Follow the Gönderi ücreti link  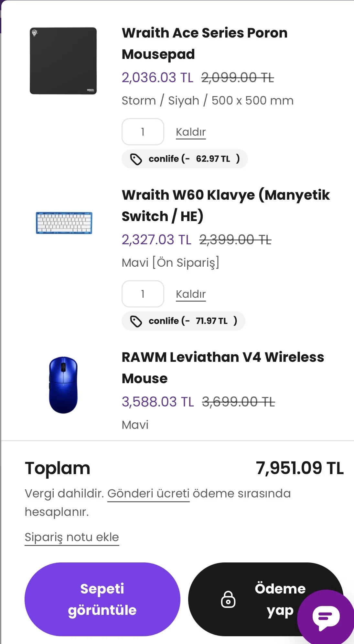click(148, 494)
